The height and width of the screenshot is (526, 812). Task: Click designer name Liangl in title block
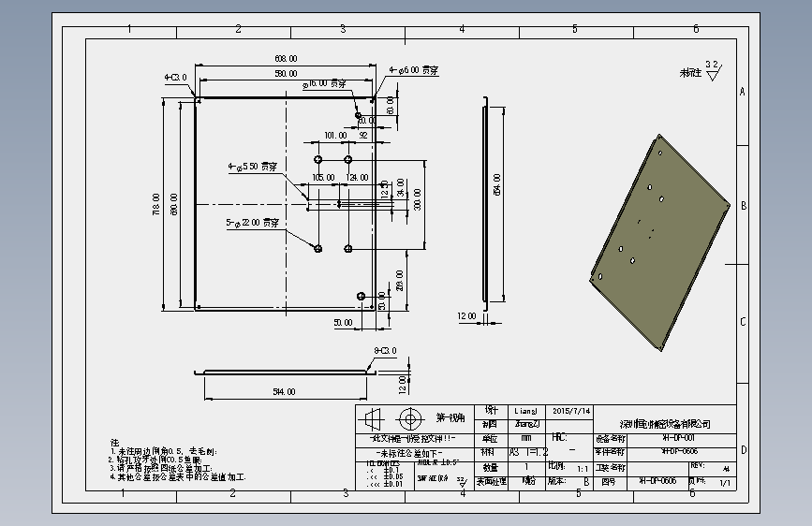coord(526,411)
